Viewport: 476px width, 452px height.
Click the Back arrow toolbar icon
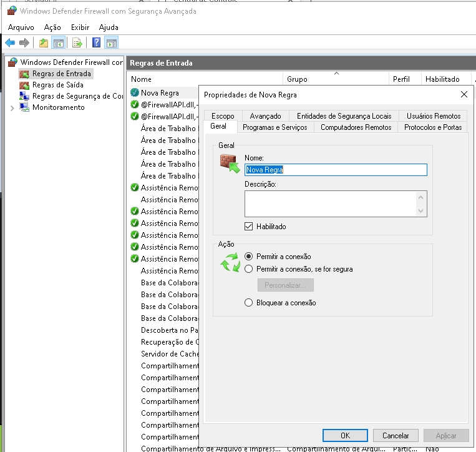click(x=10, y=43)
